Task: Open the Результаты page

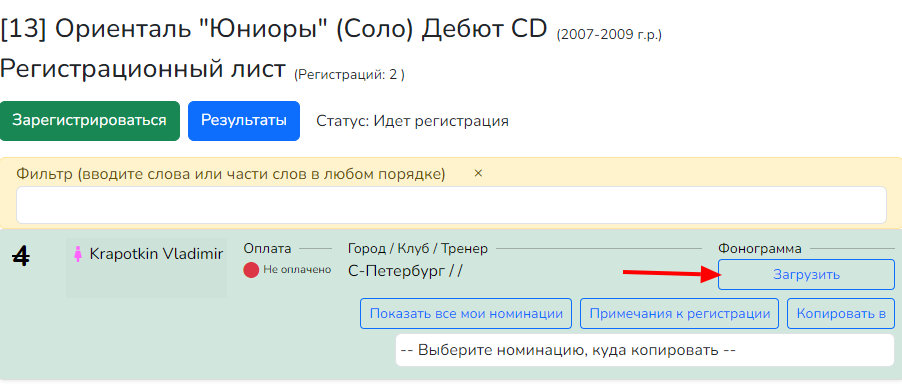Action: (244, 121)
